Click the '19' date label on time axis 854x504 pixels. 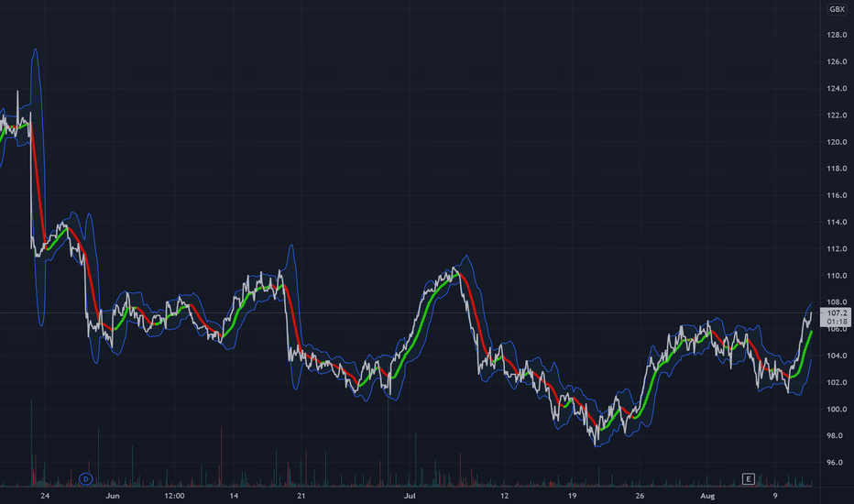[x=572, y=496]
